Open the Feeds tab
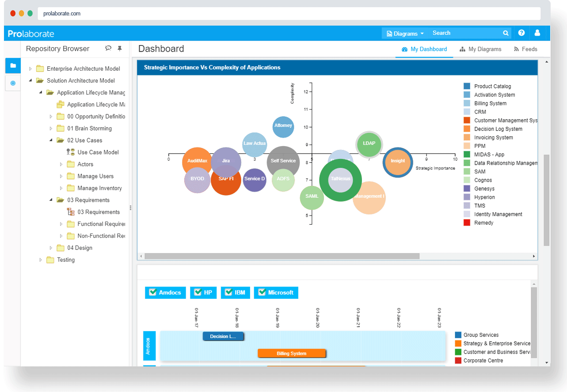This screenshot has height=392, width=567. pyautogui.click(x=525, y=49)
